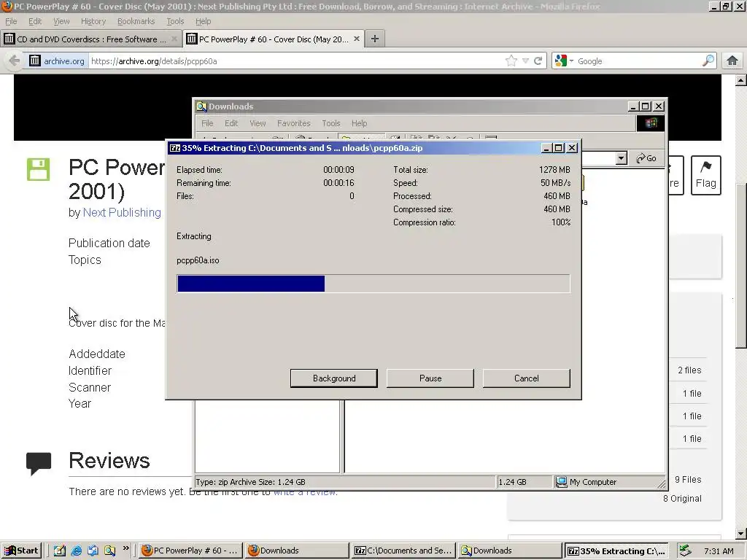
Task: Open the Windows Start menu
Action: [21, 551]
